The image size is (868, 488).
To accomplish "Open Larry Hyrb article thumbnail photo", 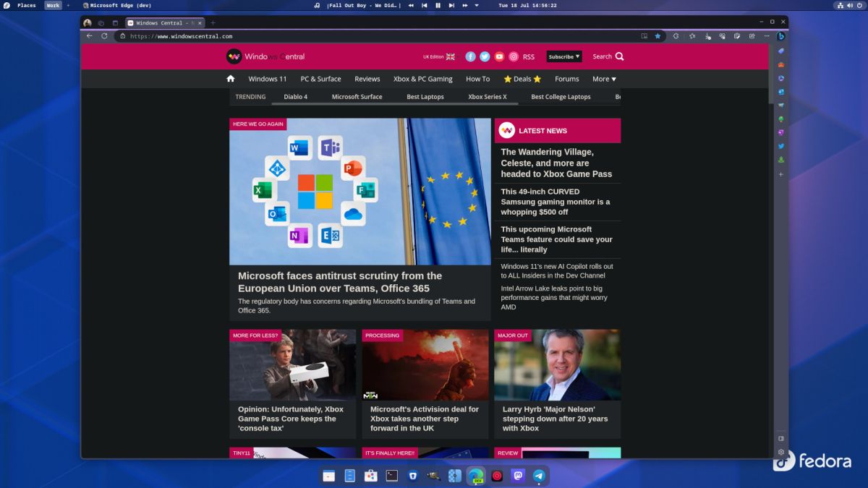I will (x=557, y=365).
